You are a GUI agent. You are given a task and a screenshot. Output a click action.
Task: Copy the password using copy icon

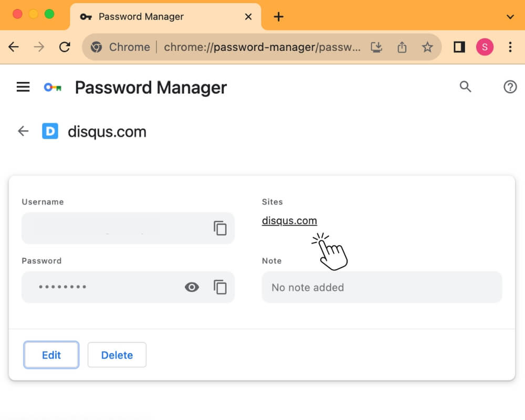pos(220,287)
